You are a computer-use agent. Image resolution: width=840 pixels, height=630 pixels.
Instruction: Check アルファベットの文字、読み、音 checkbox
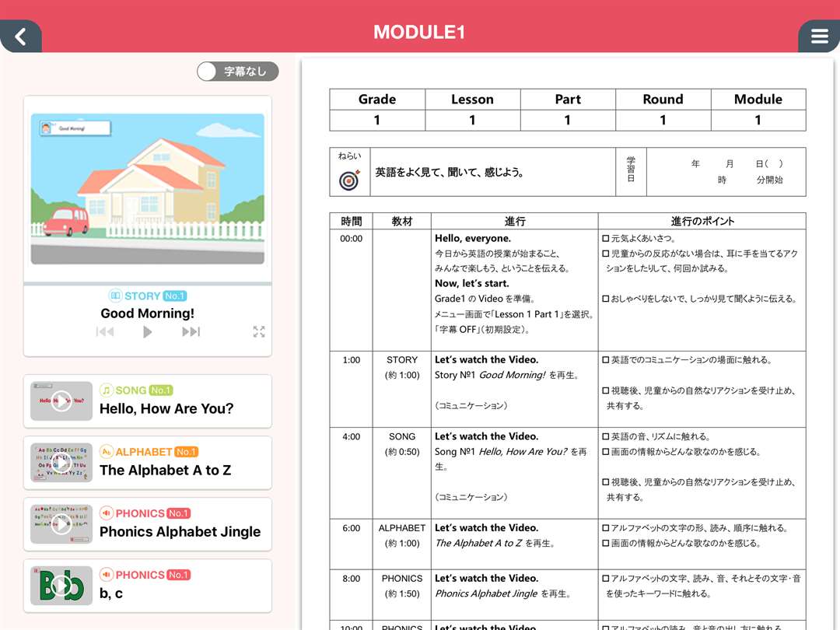(605, 579)
